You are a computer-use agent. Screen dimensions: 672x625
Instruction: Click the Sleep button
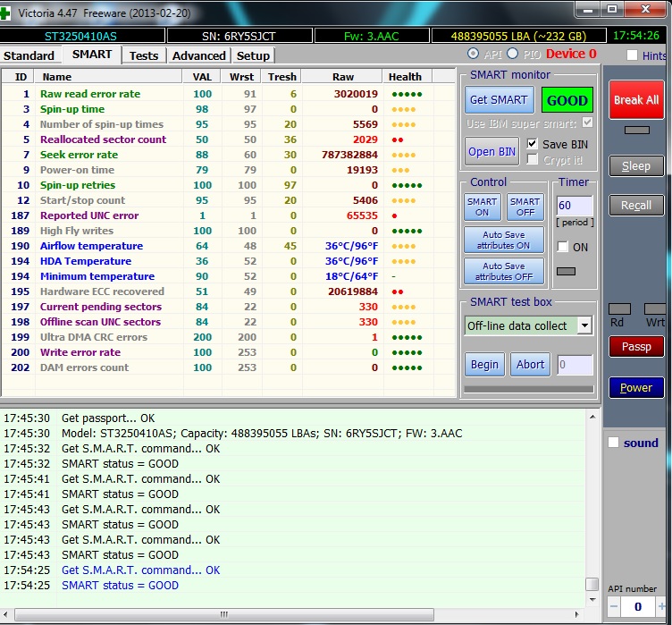click(x=636, y=166)
